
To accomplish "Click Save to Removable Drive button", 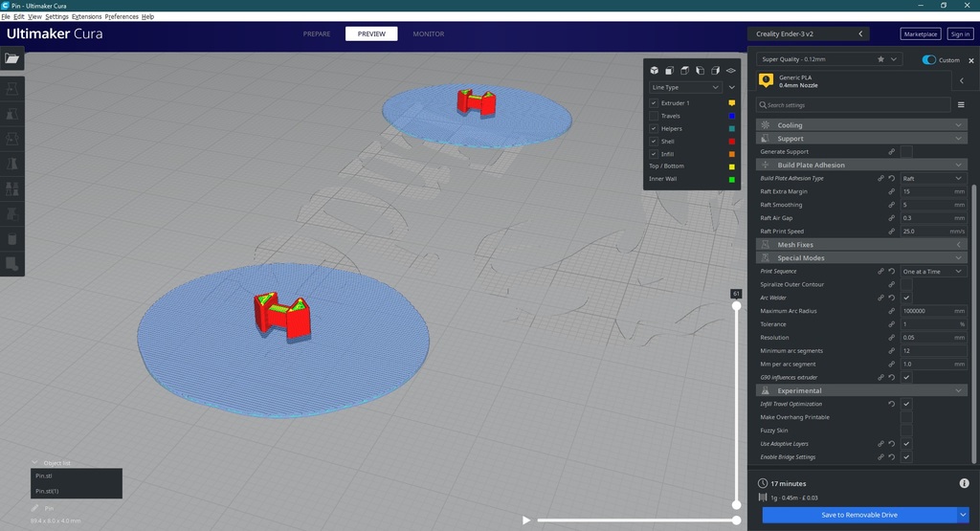I will tap(858, 515).
